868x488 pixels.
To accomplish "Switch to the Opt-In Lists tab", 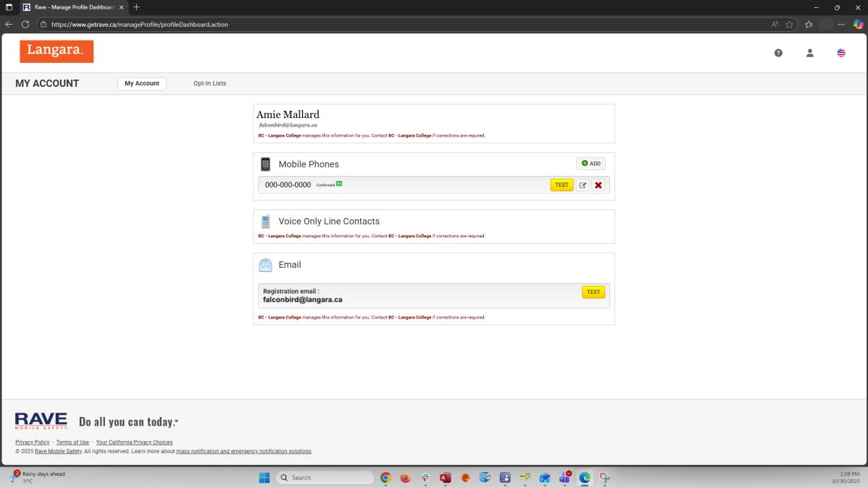I will point(209,83).
